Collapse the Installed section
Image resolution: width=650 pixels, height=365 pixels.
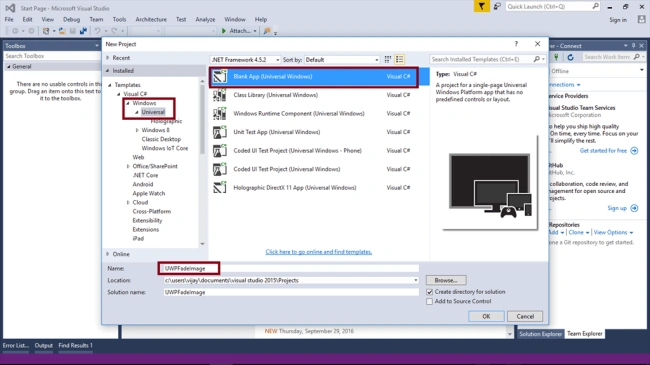[108, 71]
